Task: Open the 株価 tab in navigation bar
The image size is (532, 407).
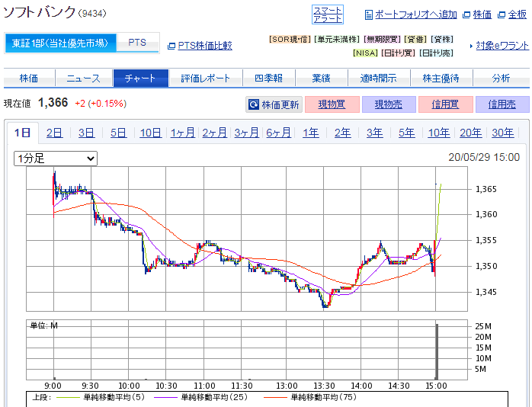Action: (x=29, y=79)
